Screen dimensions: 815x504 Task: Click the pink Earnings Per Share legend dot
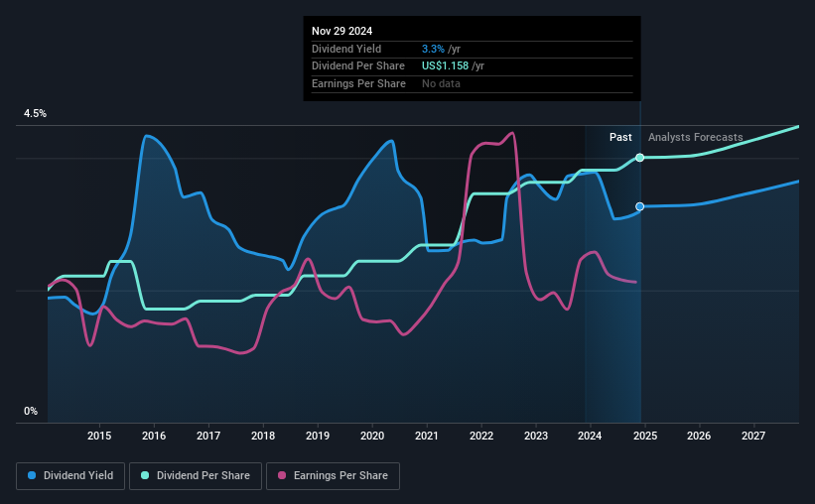point(282,475)
